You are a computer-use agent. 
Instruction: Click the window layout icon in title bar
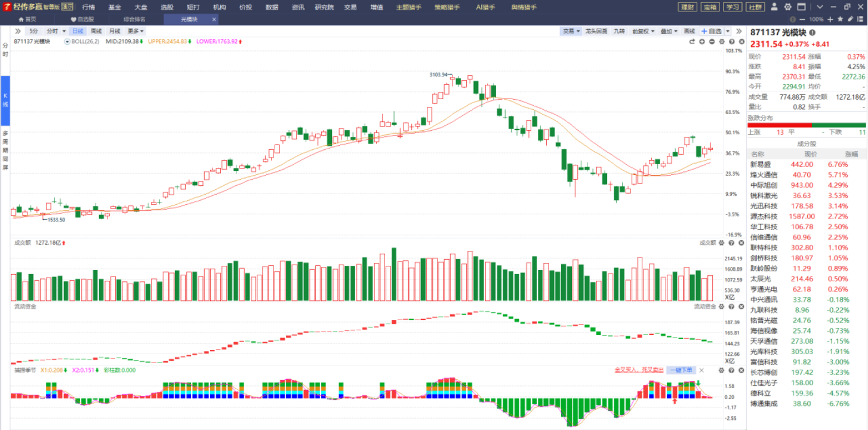[x=801, y=7]
